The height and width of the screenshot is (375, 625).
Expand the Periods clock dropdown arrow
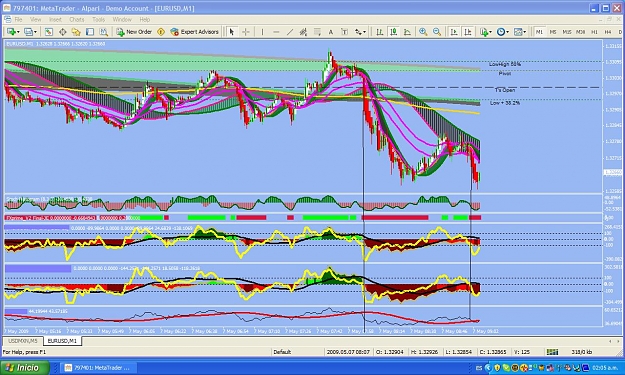pyautogui.click(x=507, y=32)
